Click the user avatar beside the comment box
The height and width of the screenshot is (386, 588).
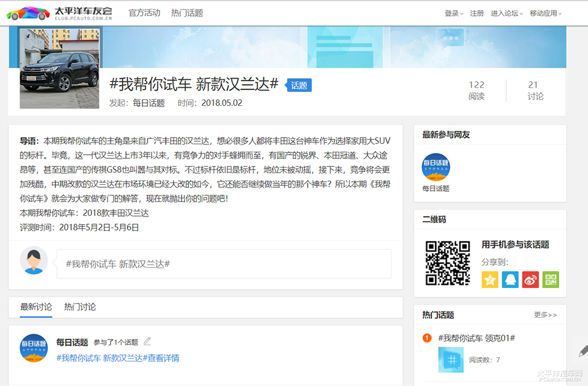(x=34, y=261)
